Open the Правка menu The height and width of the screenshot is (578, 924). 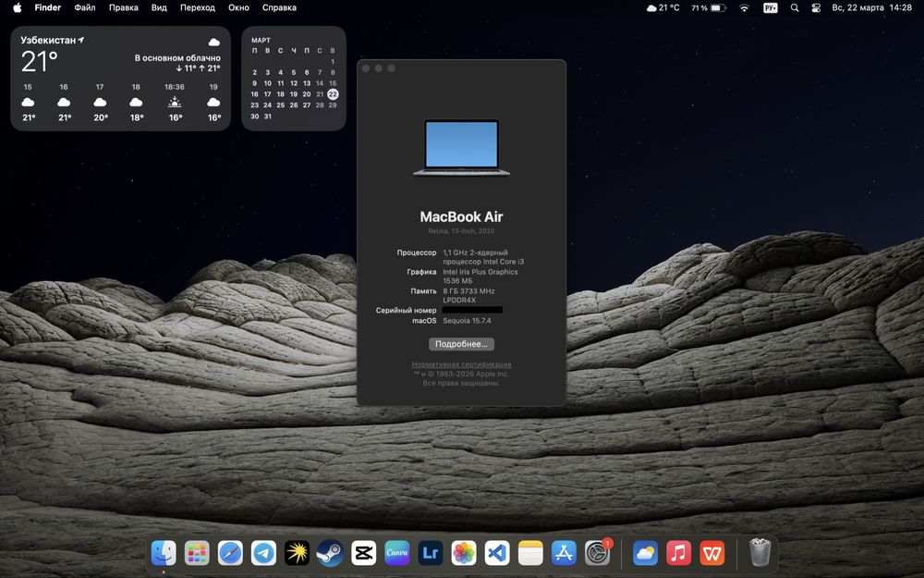[123, 7]
